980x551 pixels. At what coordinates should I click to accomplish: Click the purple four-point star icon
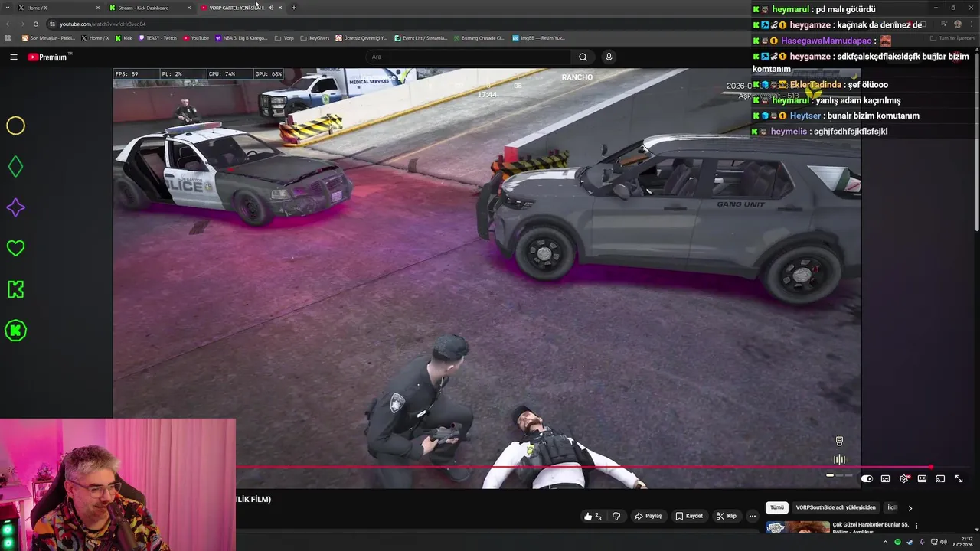click(x=15, y=207)
